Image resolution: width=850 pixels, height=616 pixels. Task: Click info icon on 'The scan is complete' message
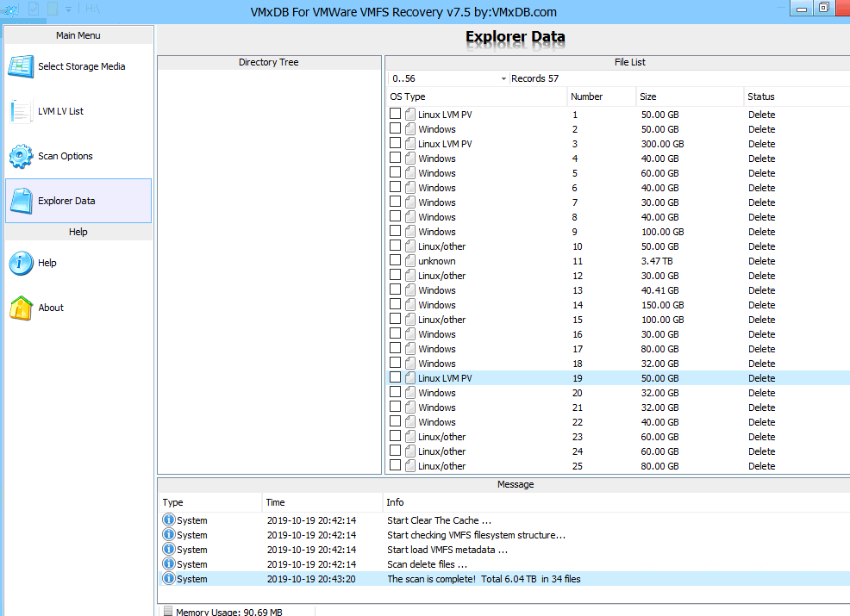coord(169,579)
